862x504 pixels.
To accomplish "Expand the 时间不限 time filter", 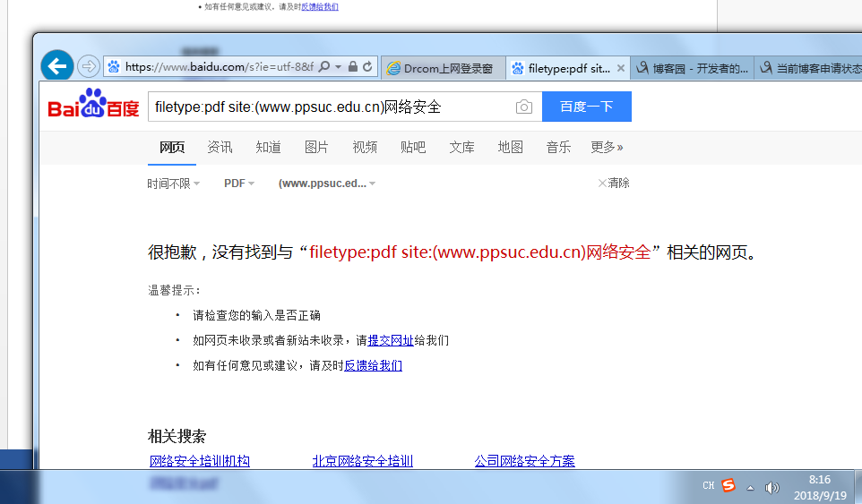I will pyautogui.click(x=173, y=184).
